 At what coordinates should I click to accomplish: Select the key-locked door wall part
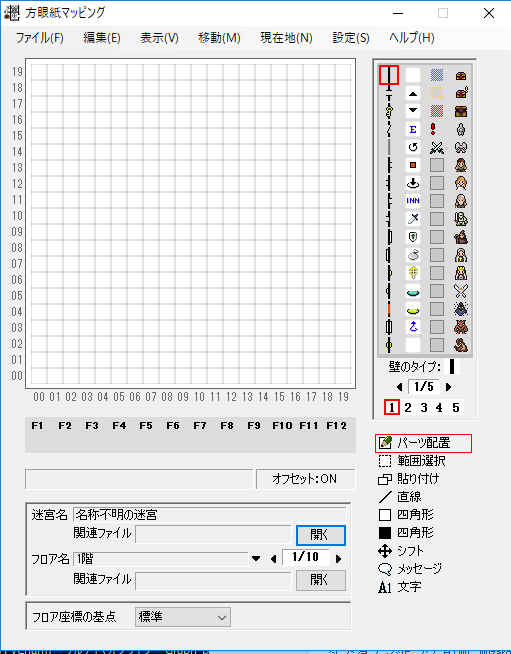pyautogui.click(x=389, y=111)
